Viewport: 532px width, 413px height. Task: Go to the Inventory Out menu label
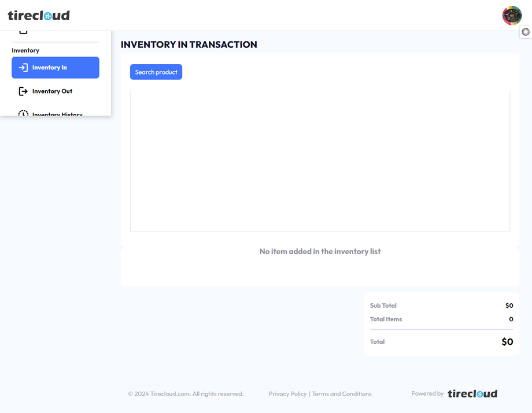pyautogui.click(x=52, y=91)
